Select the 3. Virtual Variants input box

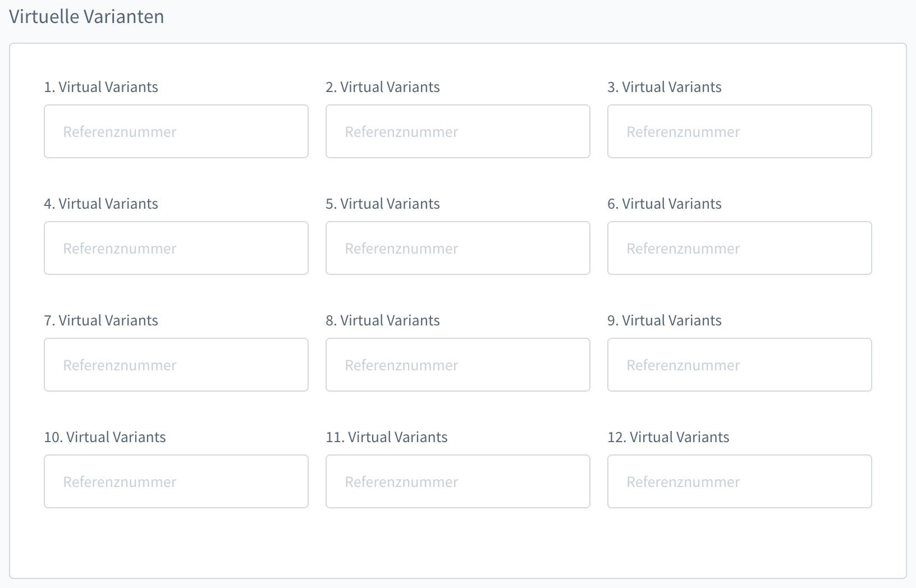pos(740,131)
